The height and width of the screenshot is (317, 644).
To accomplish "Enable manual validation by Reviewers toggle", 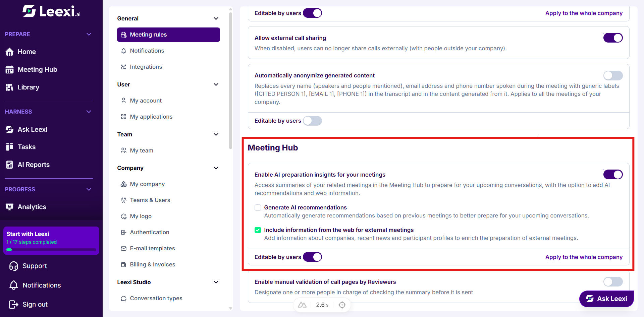I will (x=613, y=282).
